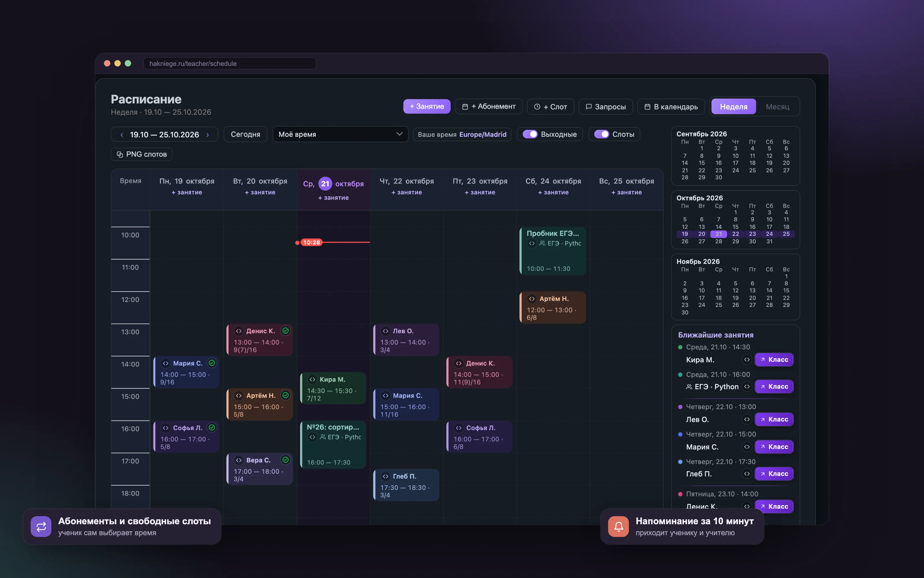
Task: Click the code icon on №26 сортир... lesson card
Action: [x=312, y=437]
